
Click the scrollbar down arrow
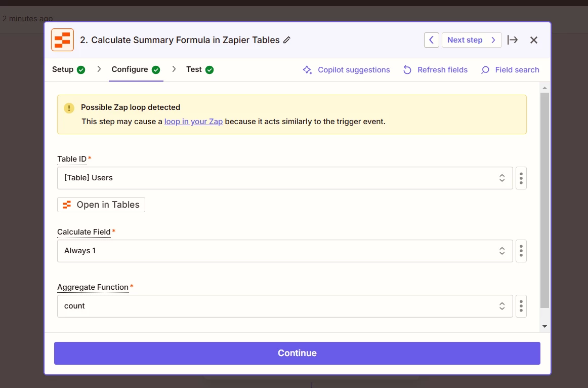pos(544,327)
